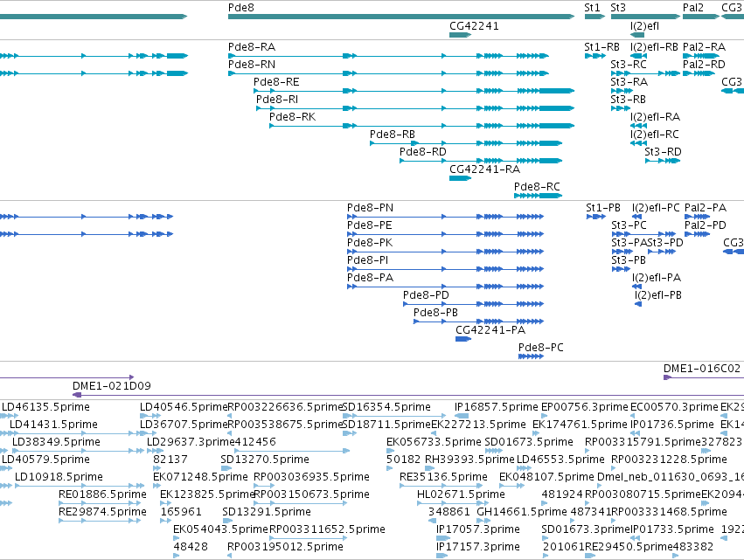This screenshot has height=560, width=744.
Task: Select EST label EP00756.3prime
Action: point(585,407)
